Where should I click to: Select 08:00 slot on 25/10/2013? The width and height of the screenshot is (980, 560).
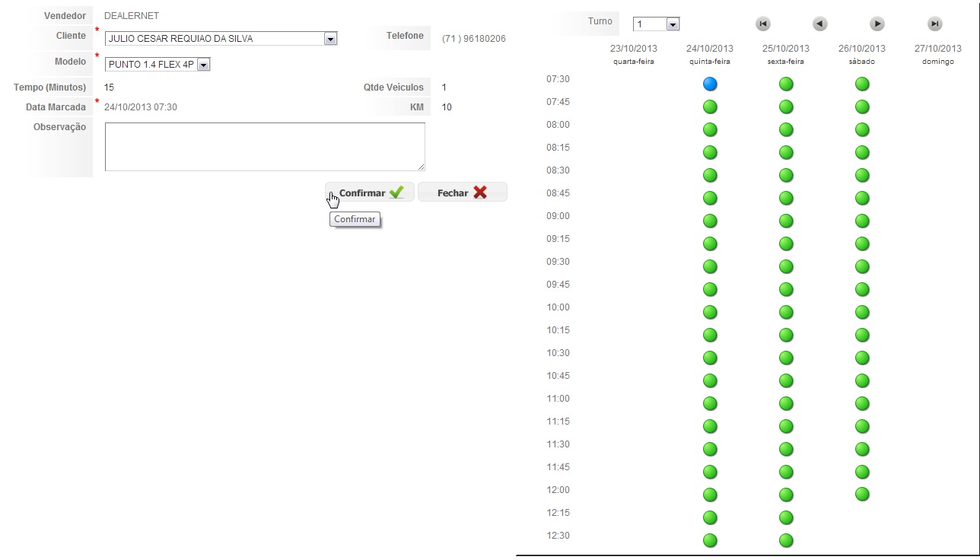(x=786, y=129)
